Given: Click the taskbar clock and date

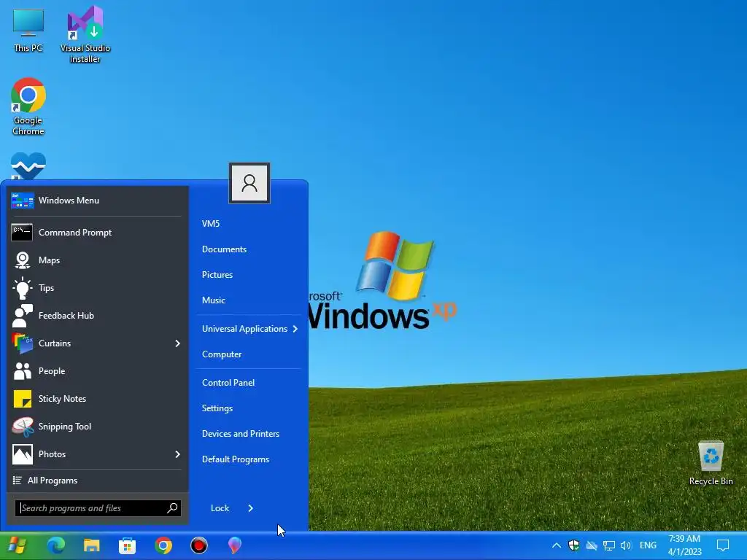Looking at the screenshot, I should coord(684,545).
